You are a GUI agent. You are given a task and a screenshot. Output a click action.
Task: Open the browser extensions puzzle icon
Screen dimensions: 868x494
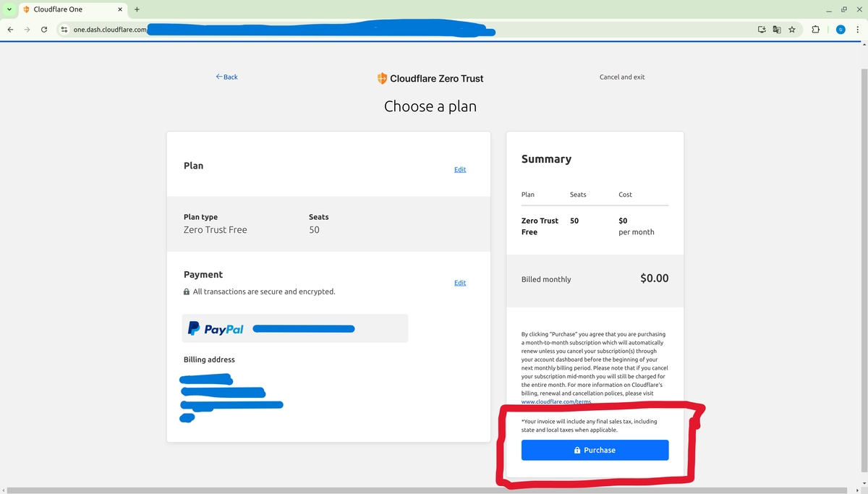click(816, 30)
